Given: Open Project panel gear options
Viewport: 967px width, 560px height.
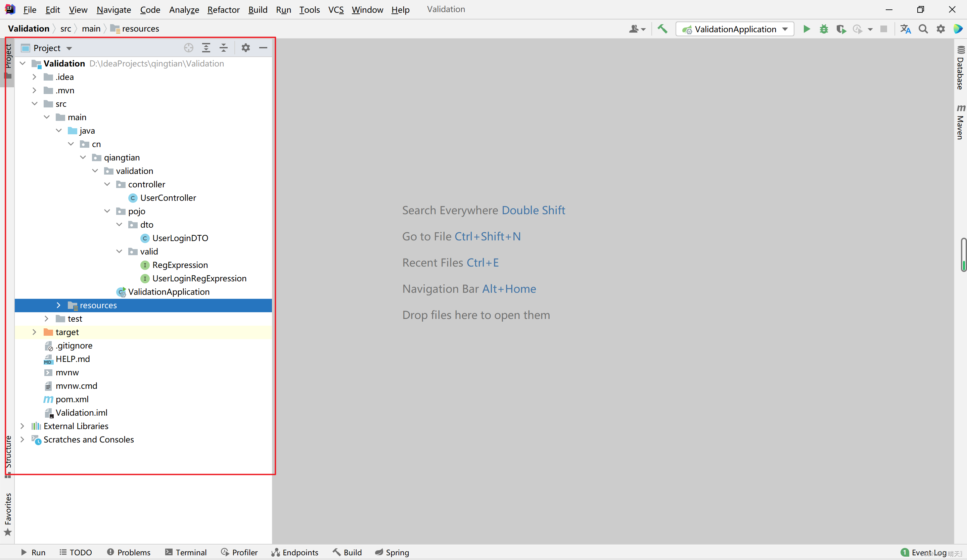Looking at the screenshot, I should (245, 48).
